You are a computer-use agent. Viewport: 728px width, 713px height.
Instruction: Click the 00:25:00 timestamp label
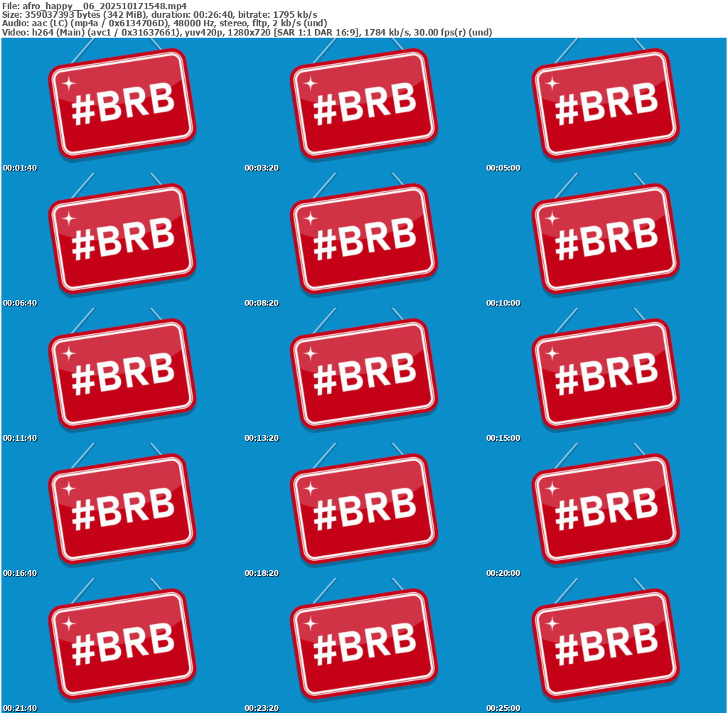[503, 709]
